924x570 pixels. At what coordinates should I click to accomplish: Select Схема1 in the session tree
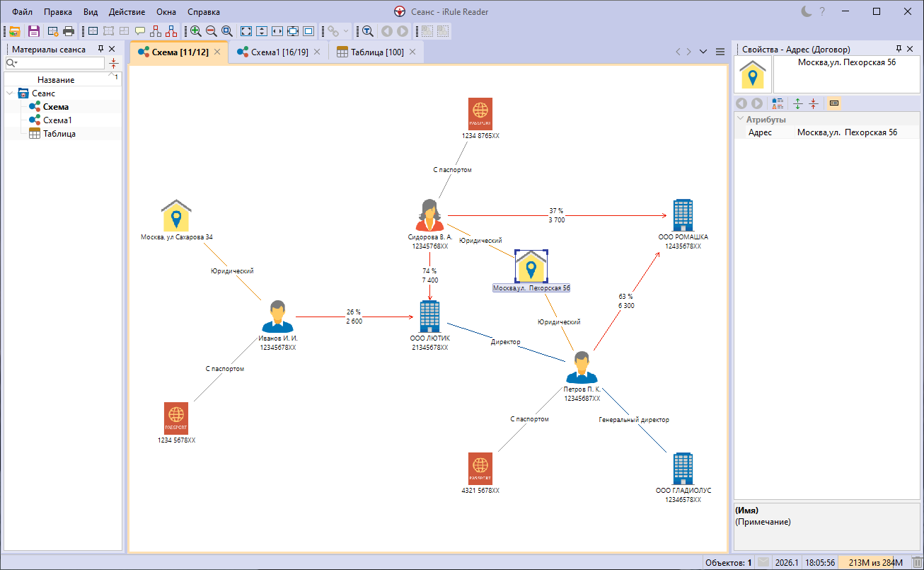pyautogui.click(x=57, y=120)
